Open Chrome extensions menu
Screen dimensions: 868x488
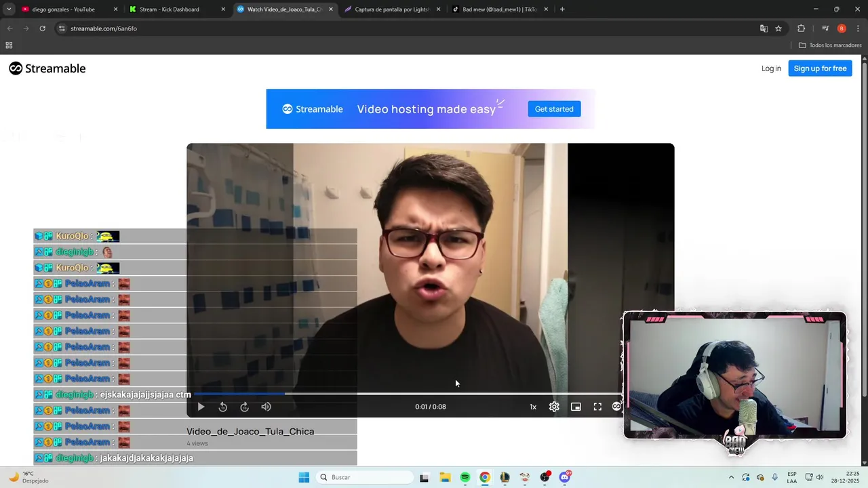801,28
